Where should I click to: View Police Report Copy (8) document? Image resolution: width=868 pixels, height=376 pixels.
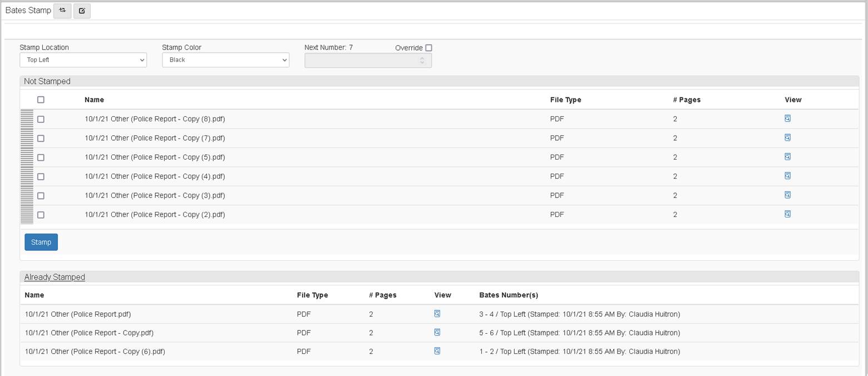[x=787, y=118]
